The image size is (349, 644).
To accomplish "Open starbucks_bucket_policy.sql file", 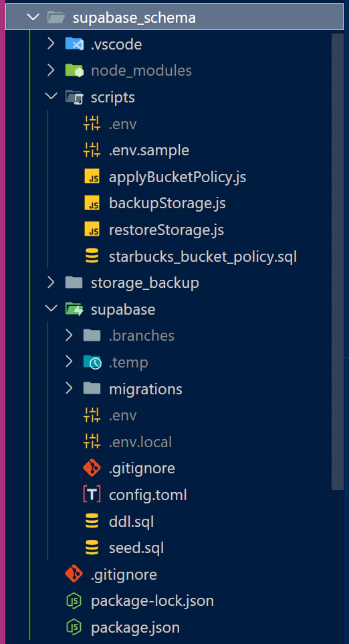I will (203, 256).
